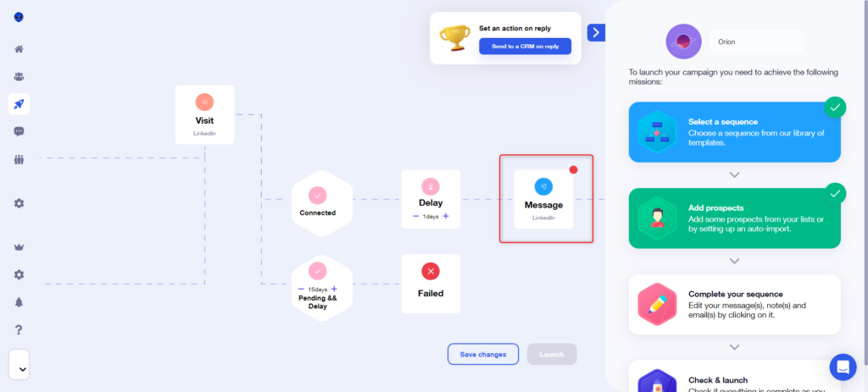868x392 pixels.
Task: Open the home icon in sidebar
Action: pyautogui.click(x=19, y=49)
